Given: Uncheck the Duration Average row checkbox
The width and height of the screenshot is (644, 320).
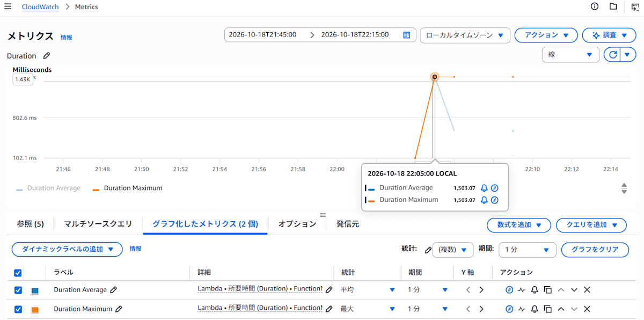Looking at the screenshot, I should pos(18,290).
